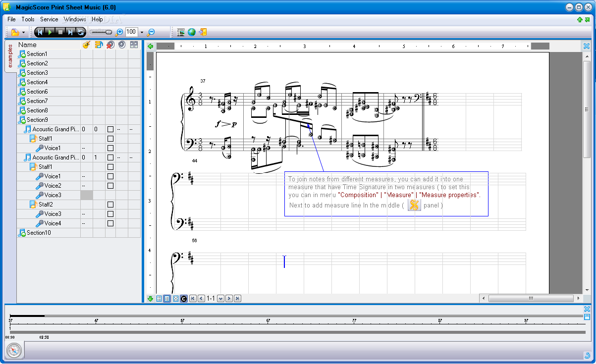Image resolution: width=596 pixels, height=364 pixels.
Task: Toggle checkbox of second Acoustic Grand Piano row
Action: 110,157
